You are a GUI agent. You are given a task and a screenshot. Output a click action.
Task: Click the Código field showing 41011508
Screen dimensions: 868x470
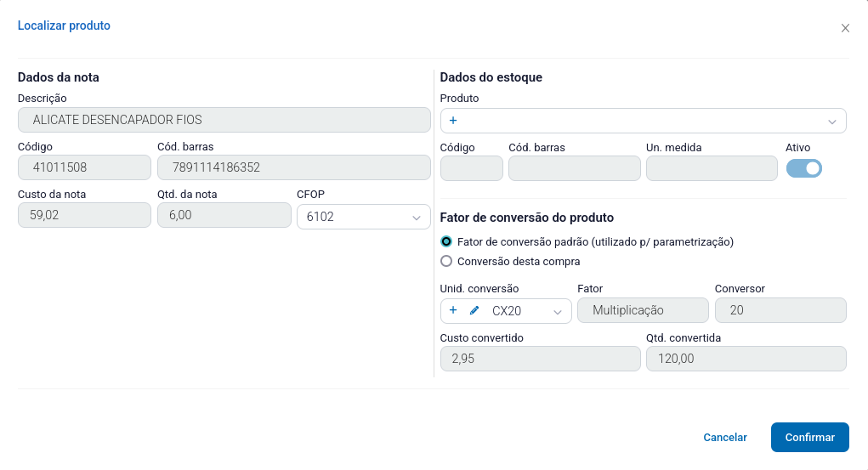click(x=84, y=168)
